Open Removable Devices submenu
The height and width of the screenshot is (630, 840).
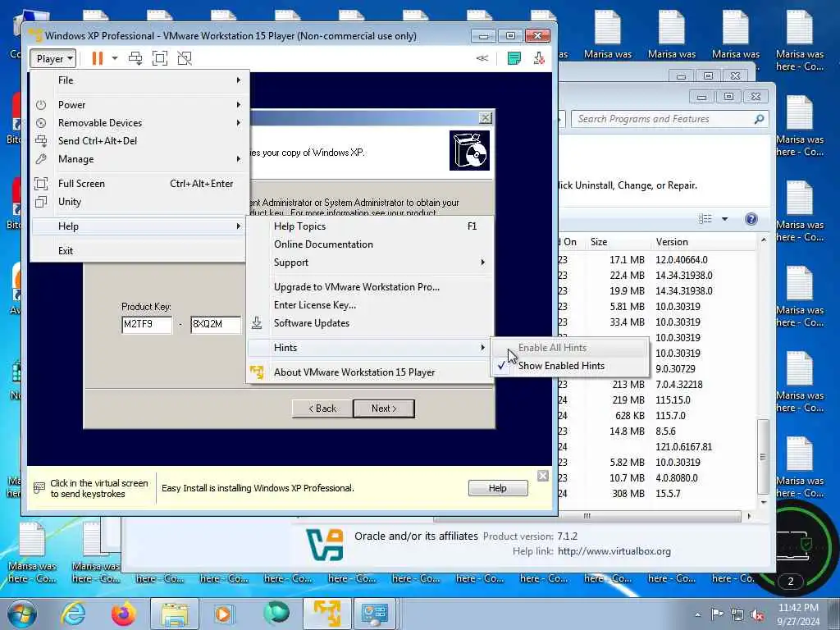point(140,123)
